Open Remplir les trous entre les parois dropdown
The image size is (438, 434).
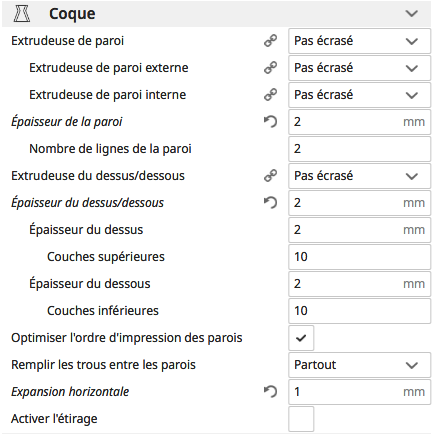(359, 365)
